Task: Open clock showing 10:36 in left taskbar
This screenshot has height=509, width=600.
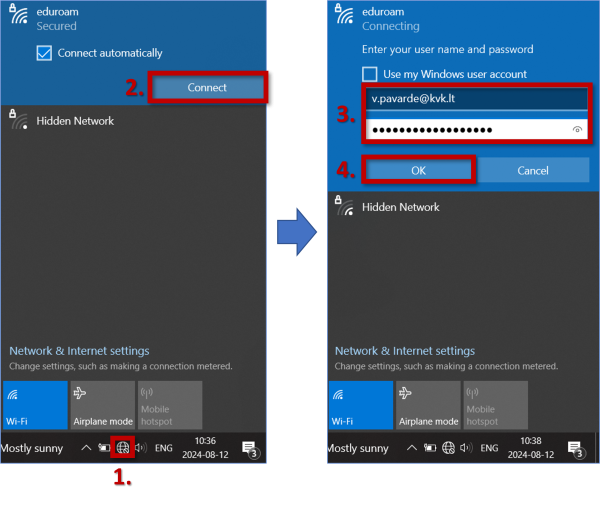Action: pos(205,448)
